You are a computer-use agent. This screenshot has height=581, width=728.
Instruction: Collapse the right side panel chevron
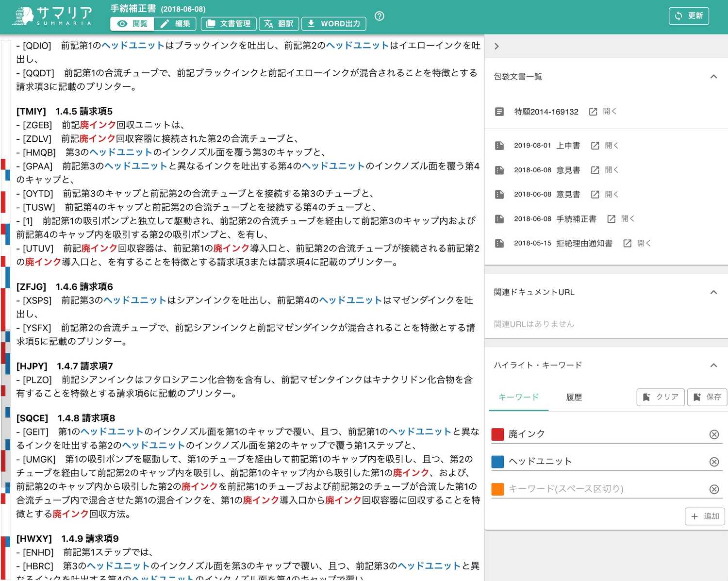pyautogui.click(x=496, y=47)
